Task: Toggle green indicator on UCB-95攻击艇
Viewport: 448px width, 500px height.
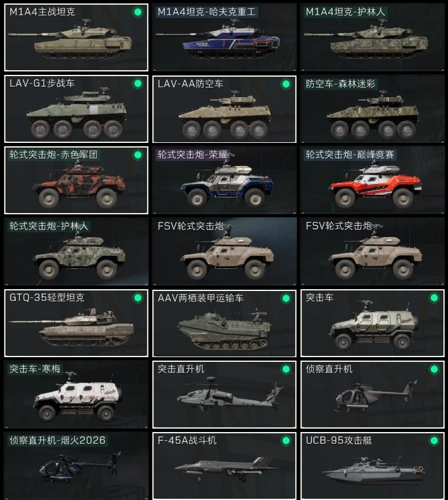Action: pyautogui.click(x=434, y=441)
